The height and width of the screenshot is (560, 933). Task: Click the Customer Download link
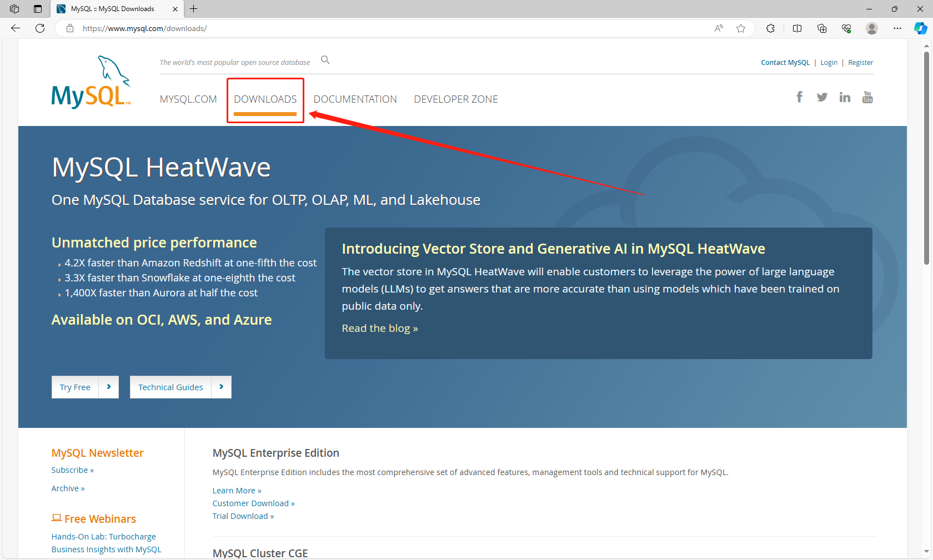pyautogui.click(x=253, y=503)
